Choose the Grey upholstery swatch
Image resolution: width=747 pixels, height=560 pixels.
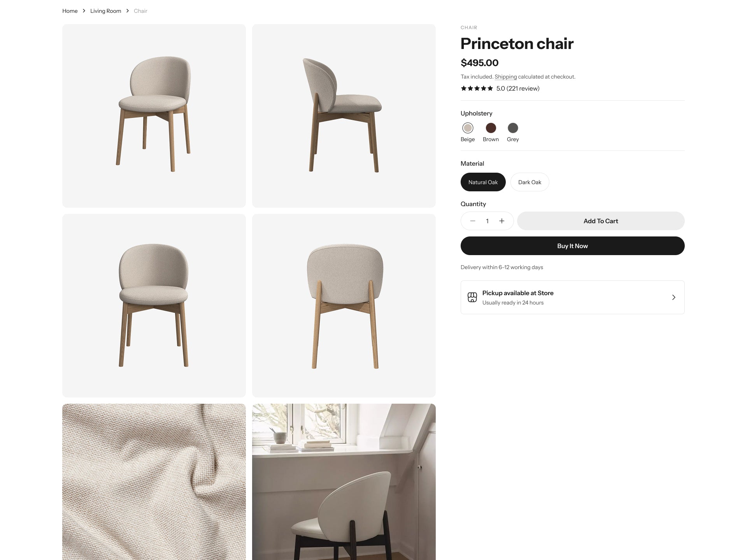pyautogui.click(x=513, y=128)
